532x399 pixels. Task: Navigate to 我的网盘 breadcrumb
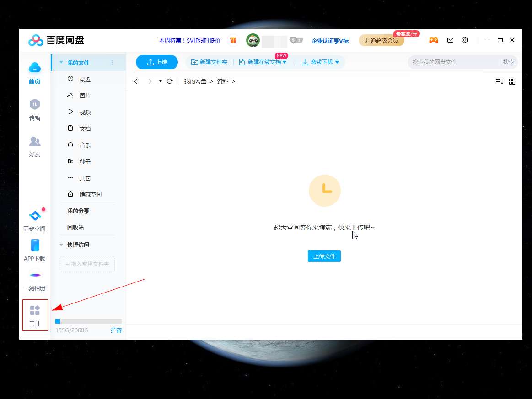pos(195,81)
